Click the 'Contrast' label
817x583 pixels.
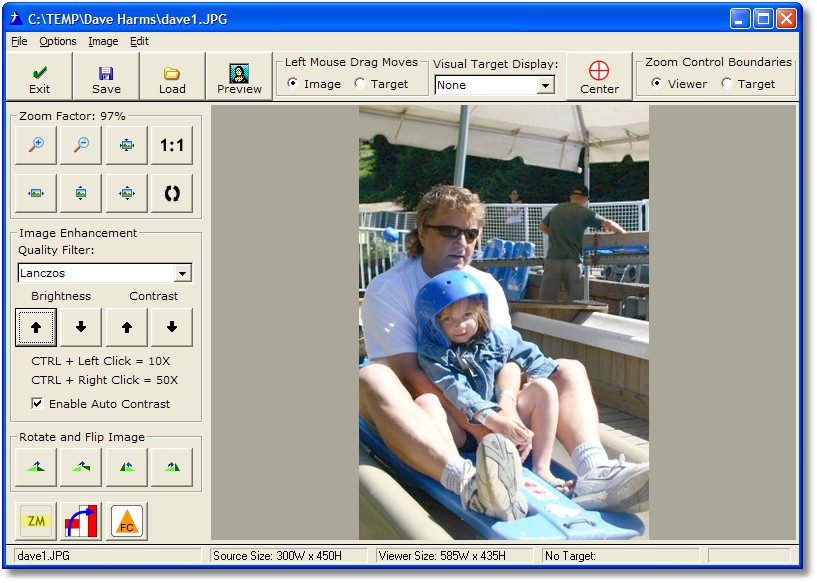tap(154, 296)
